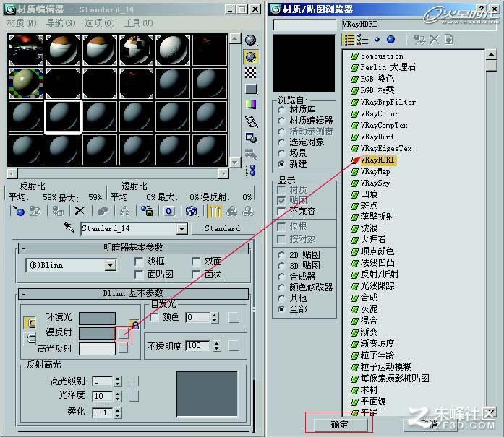Select the 选定对象 radio button
The image size is (504, 437).
pyautogui.click(x=281, y=142)
